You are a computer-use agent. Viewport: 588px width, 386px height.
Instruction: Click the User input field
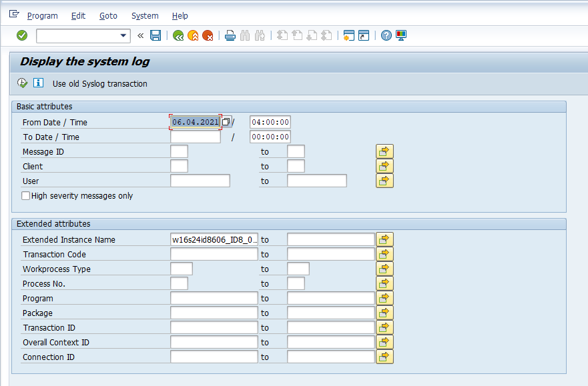coord(200,181)
